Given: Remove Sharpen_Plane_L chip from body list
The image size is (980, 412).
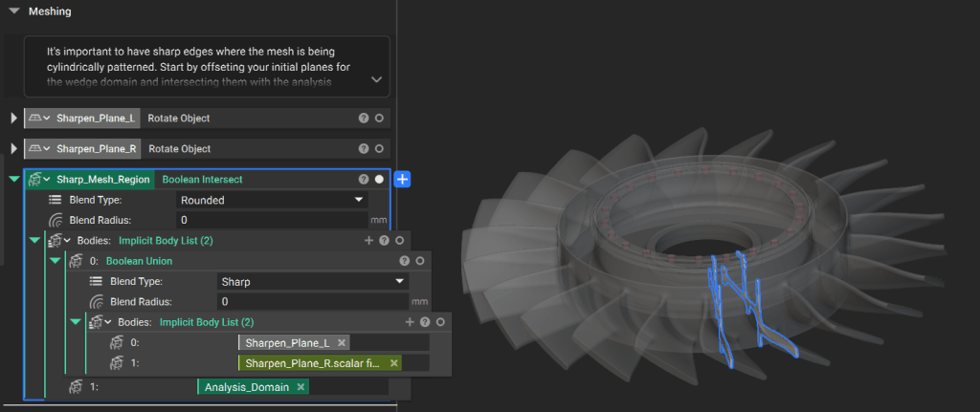Looking at the screenshot, I should [x=342, y=343].
